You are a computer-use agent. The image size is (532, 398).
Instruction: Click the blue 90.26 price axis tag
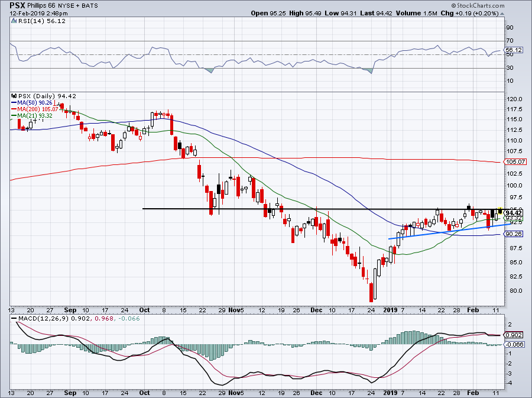coord(514,234)
